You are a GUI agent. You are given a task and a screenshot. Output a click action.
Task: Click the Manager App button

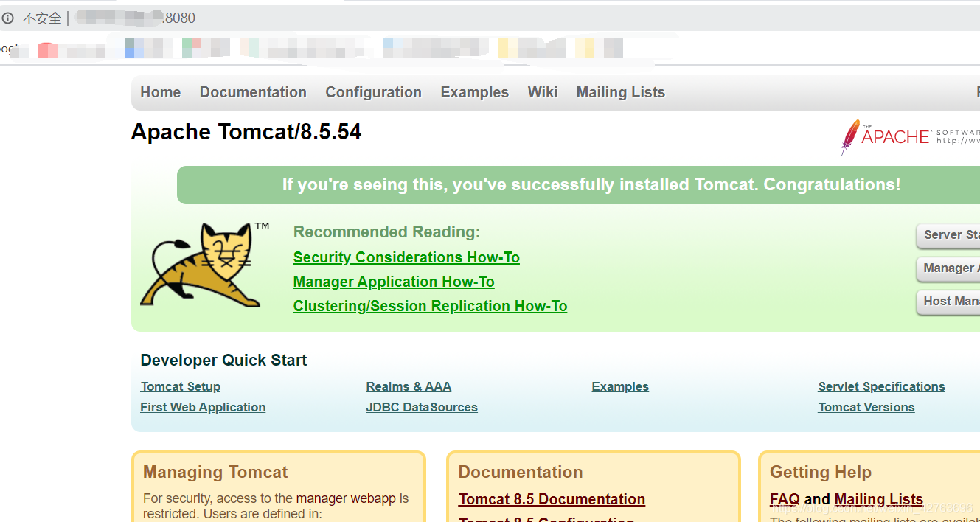coord(948,268)
